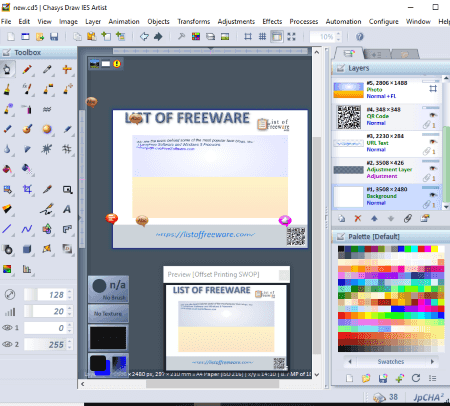Toggle the paperclip on QR Code layer

[427, 125]
